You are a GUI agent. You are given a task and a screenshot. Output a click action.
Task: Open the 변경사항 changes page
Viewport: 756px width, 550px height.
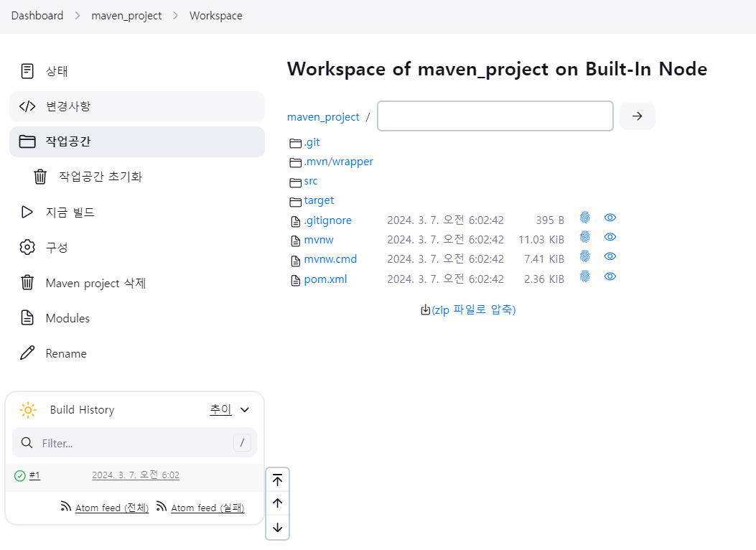tap(137, 106)
